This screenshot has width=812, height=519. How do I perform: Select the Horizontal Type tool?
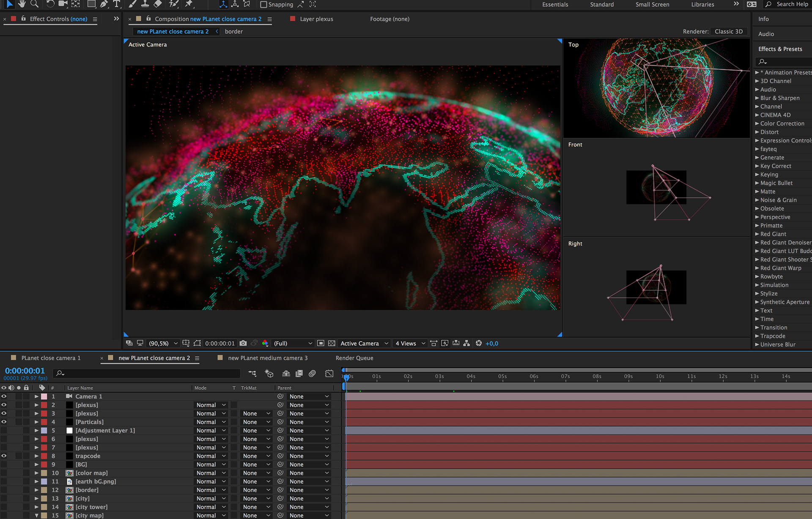point(117,4)
